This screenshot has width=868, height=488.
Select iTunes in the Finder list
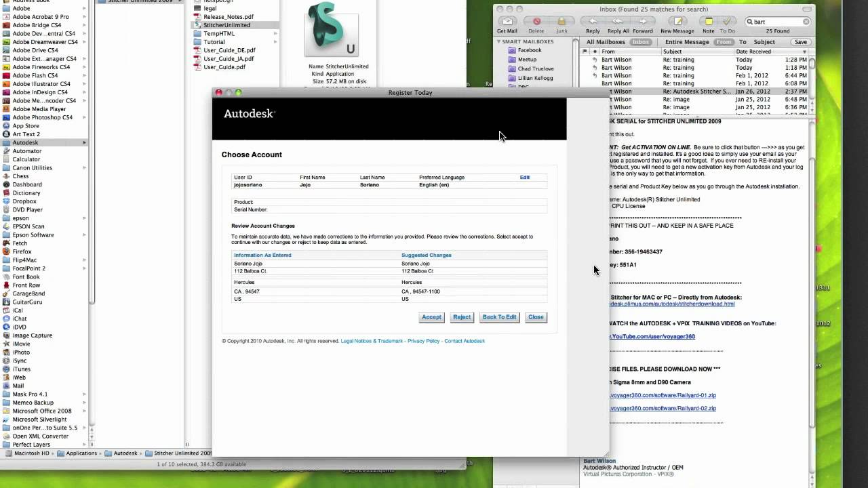21,369
